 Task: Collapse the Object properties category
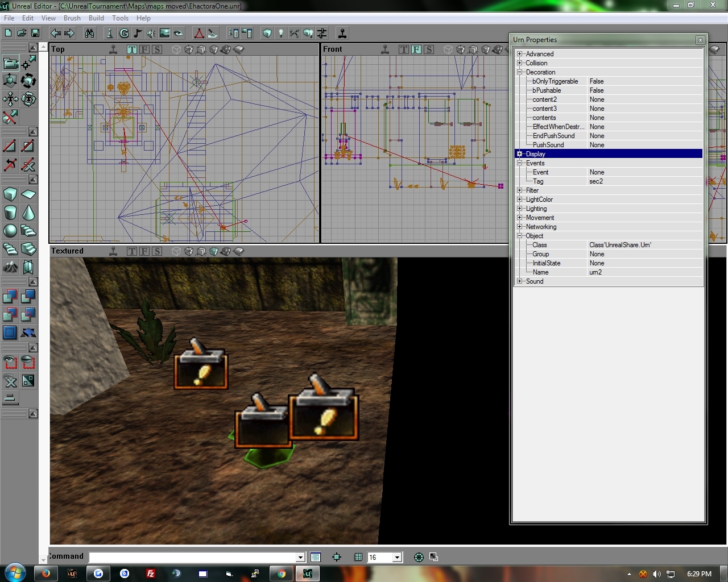(519, 236)
